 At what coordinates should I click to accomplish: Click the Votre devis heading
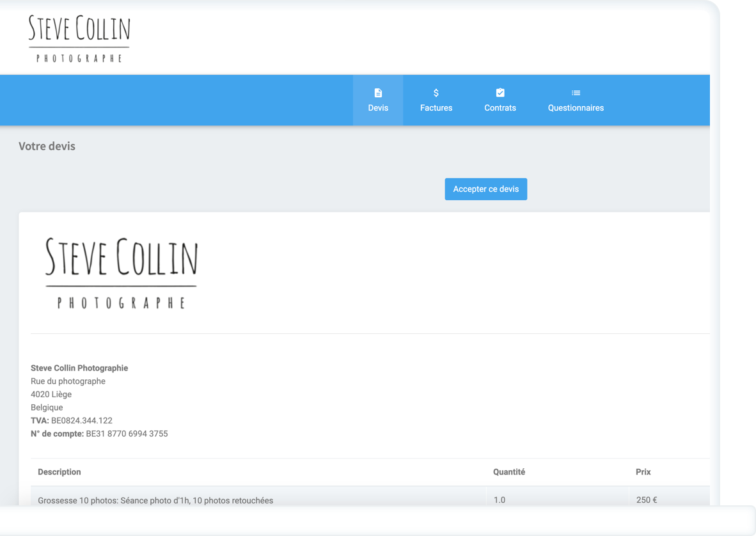(x=47, y=146)
